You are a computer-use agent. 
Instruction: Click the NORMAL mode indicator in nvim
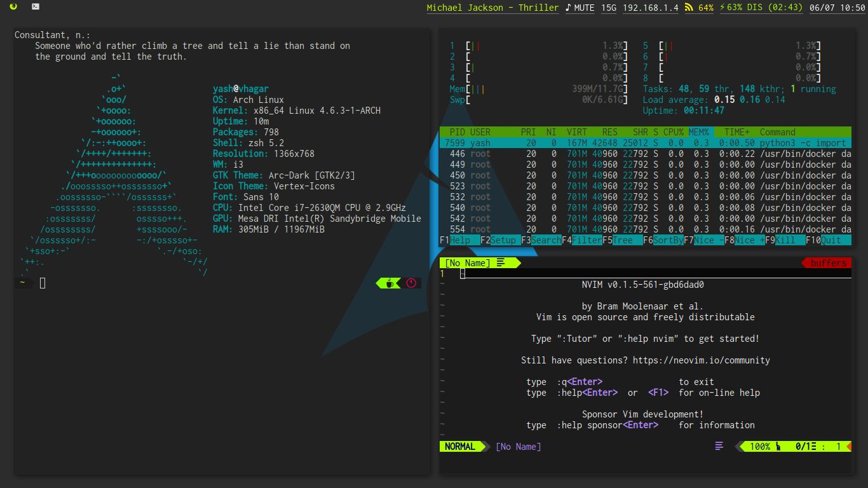click(x=460, y=447)
